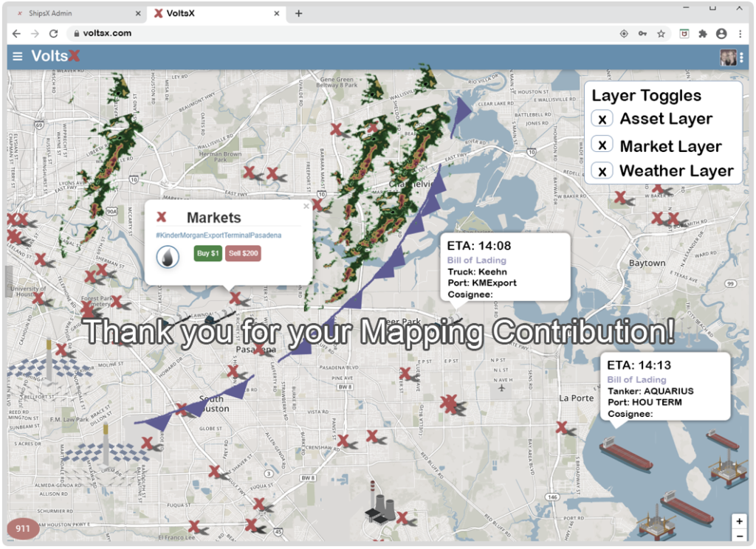
Task: Close the ShipsX Admin tab
Action: (x=138, y=13)
